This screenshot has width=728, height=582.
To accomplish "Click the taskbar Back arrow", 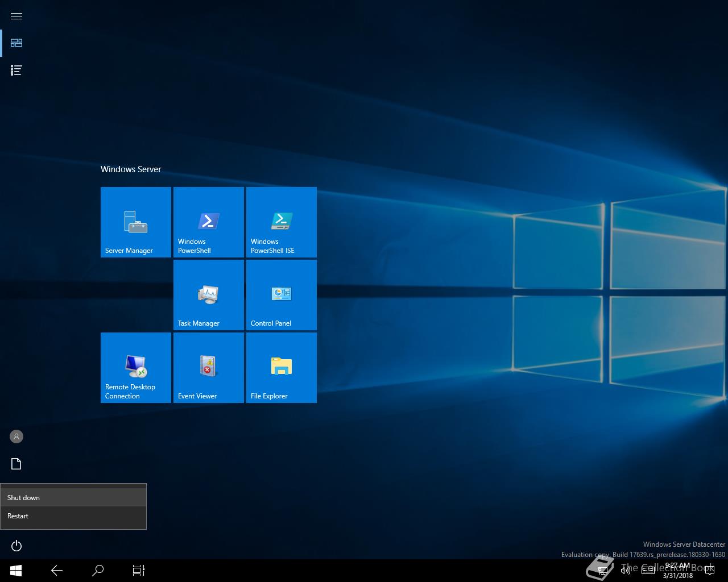I will pos(57,571).
